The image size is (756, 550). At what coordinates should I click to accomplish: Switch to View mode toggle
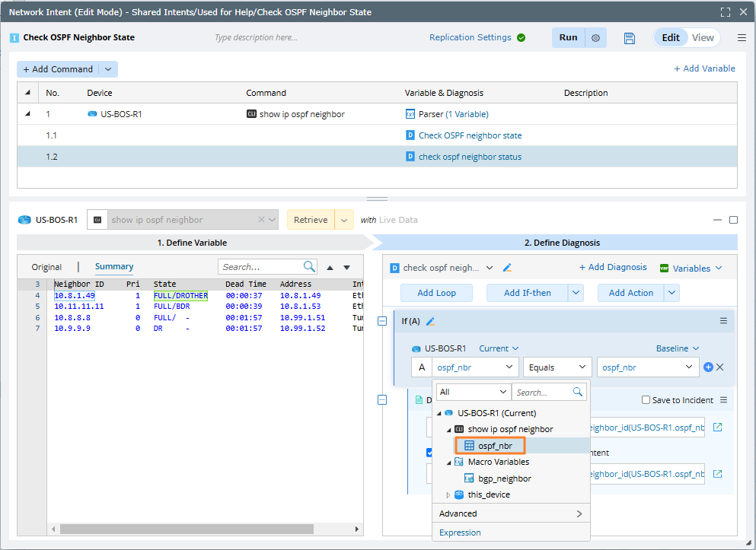point(702,38)
